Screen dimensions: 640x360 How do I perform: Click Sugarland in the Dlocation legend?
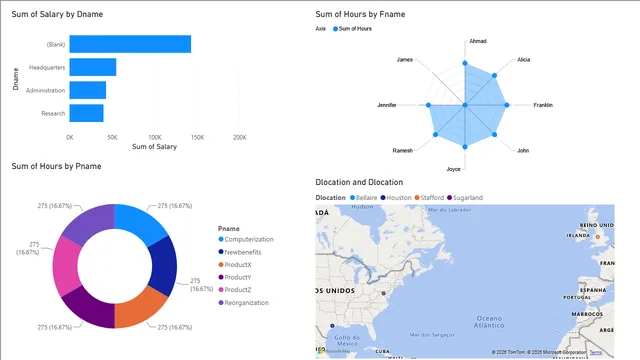pyautogui.click(x=465, y=198)
